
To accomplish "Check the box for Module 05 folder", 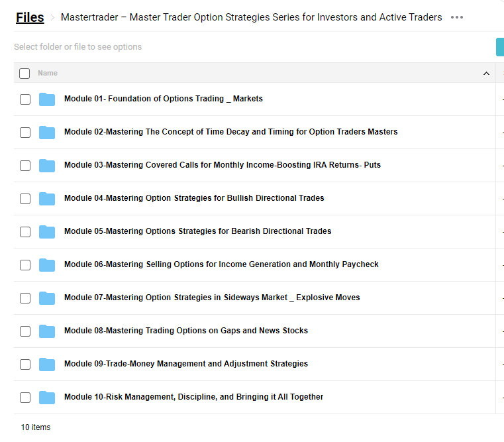I will (25, 232).
